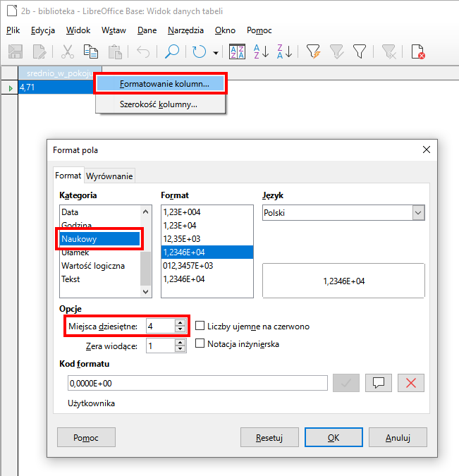Open the Pomoc menu in menu bar
Image resolution: width=459 pixels, height=476 pixels.
[x=259, y=30]
